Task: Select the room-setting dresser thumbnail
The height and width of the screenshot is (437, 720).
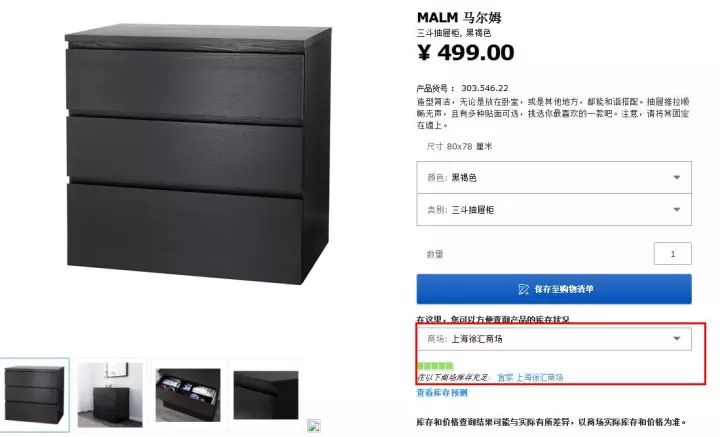Action: 110,395
